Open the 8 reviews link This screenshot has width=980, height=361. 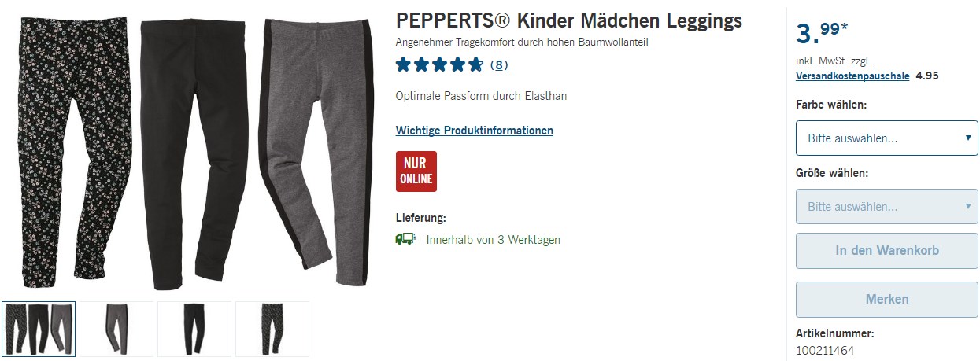(x=499, y=65)
